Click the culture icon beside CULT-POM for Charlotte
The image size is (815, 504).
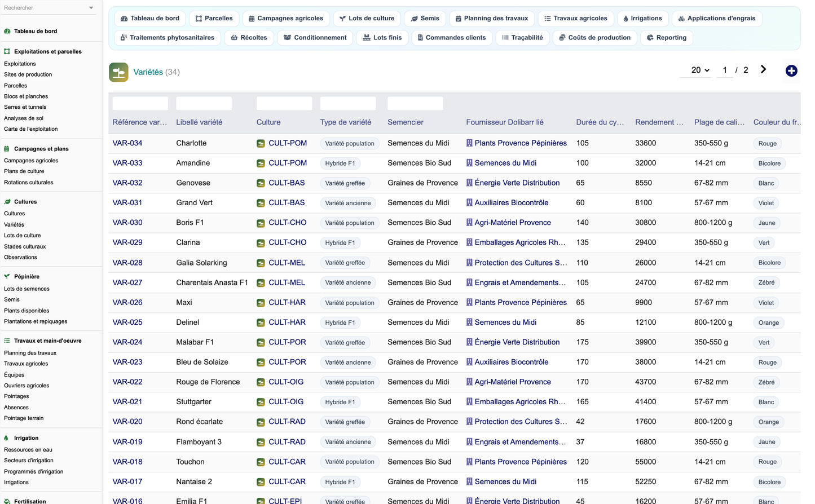pos(261,144)
